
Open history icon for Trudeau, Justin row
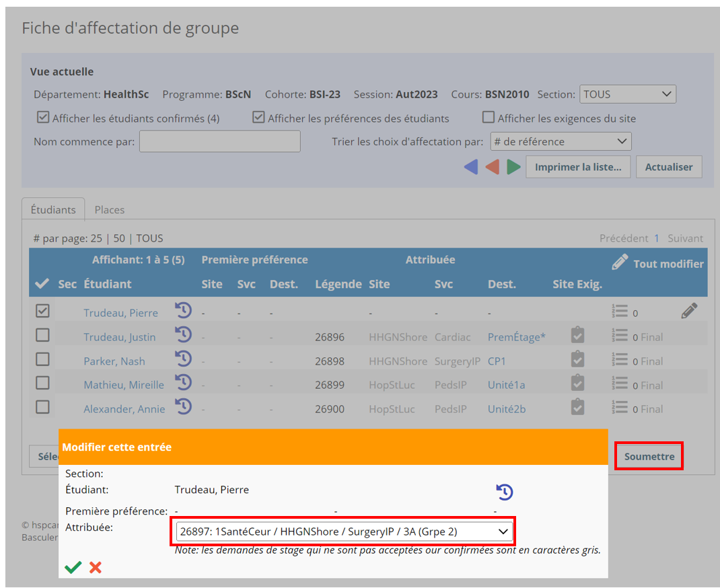click(x=183, y=334)
